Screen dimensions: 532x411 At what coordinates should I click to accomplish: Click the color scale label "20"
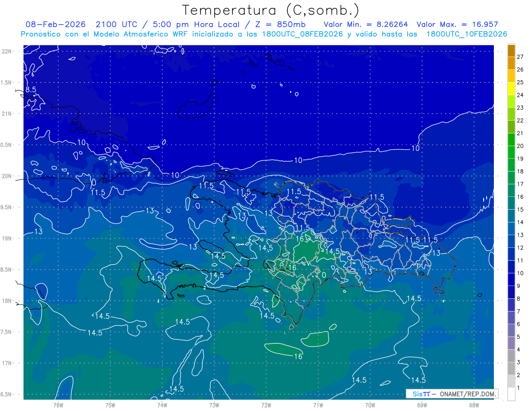pos(520,146)
